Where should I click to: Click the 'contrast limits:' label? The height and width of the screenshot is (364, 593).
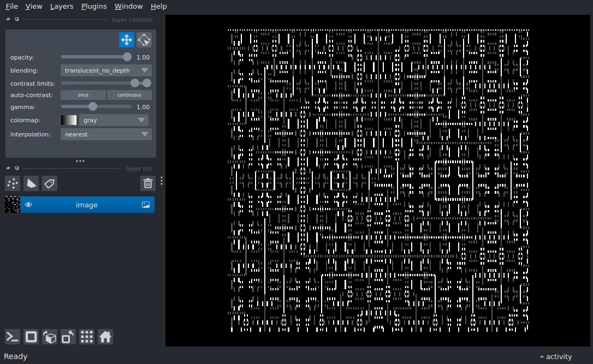coord(33,83)
